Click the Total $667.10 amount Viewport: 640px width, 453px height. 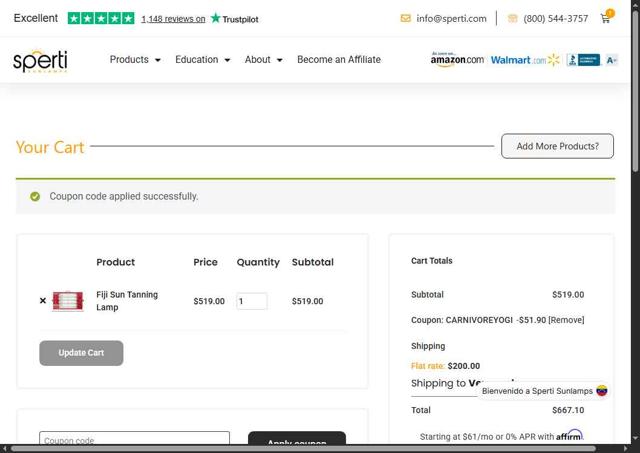[x=568, y=410]
